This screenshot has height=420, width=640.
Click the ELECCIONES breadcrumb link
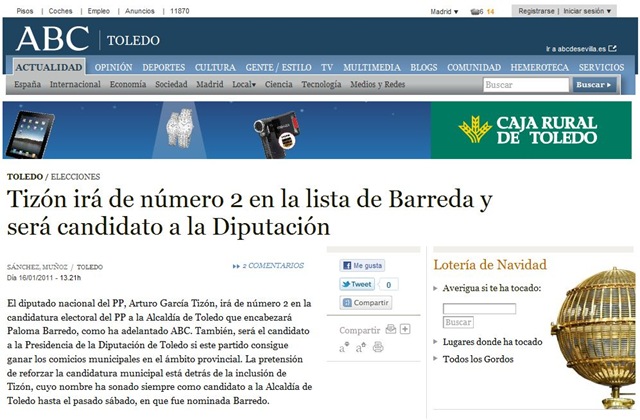76,177
